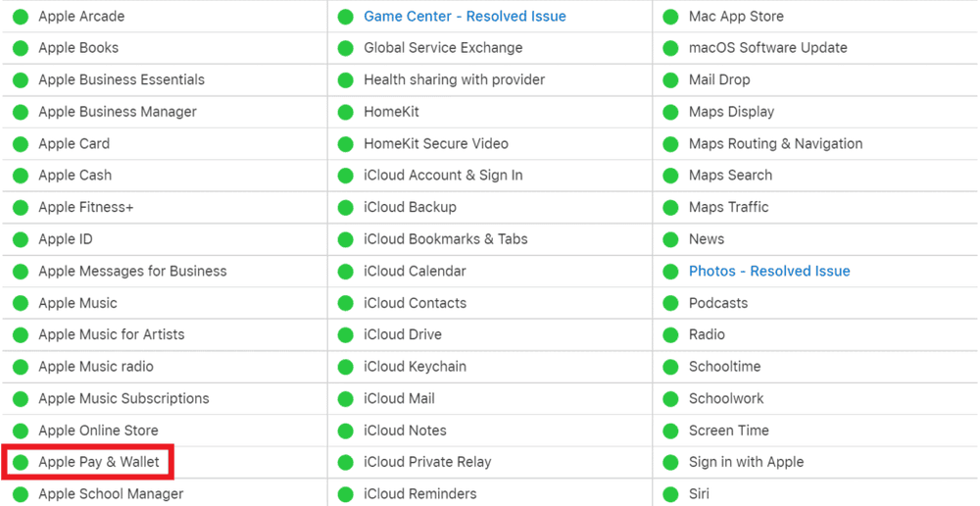
Task: Select the macOS Software Update entry
Action: click(x=767, y=48)
